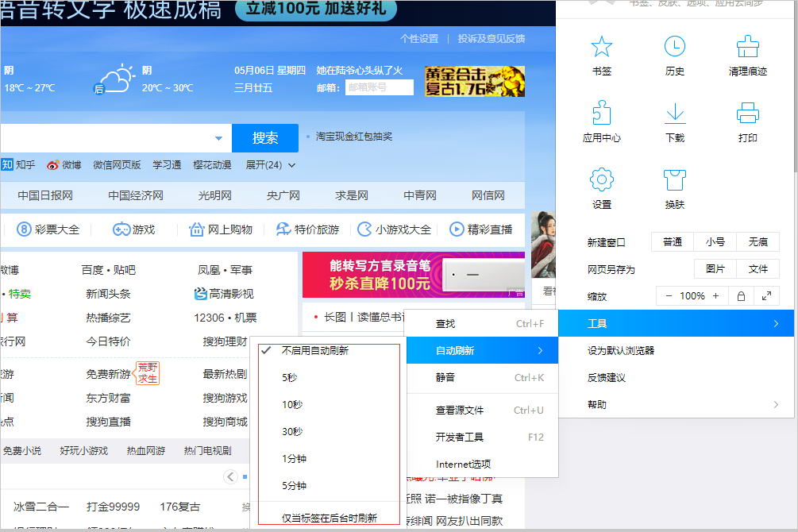Expand the 帮助 help submenu
This screenshot has width=798, height=532.
coord(677,404)
